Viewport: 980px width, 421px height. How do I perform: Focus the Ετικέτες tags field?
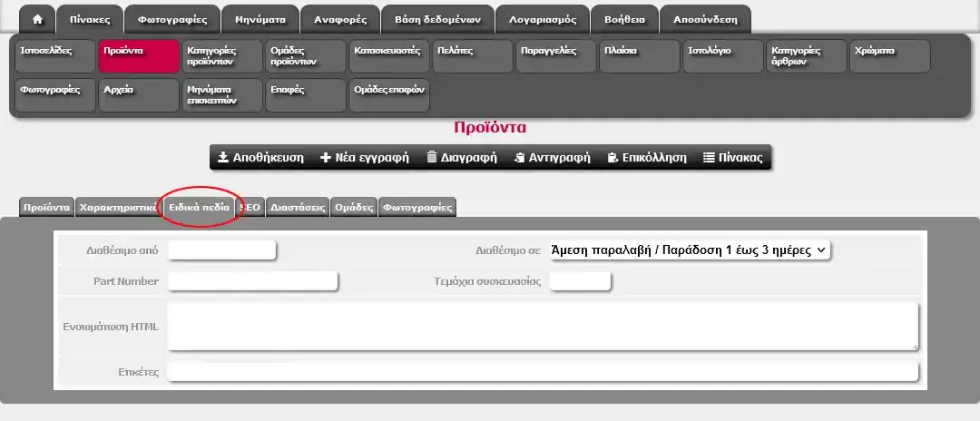coord(542,372)
